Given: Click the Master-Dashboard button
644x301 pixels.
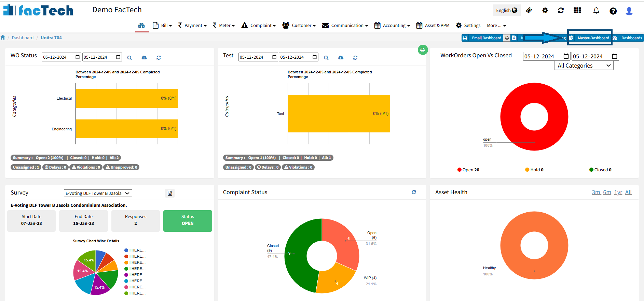Looking at the screenshot, I should (x=590, y=38).
